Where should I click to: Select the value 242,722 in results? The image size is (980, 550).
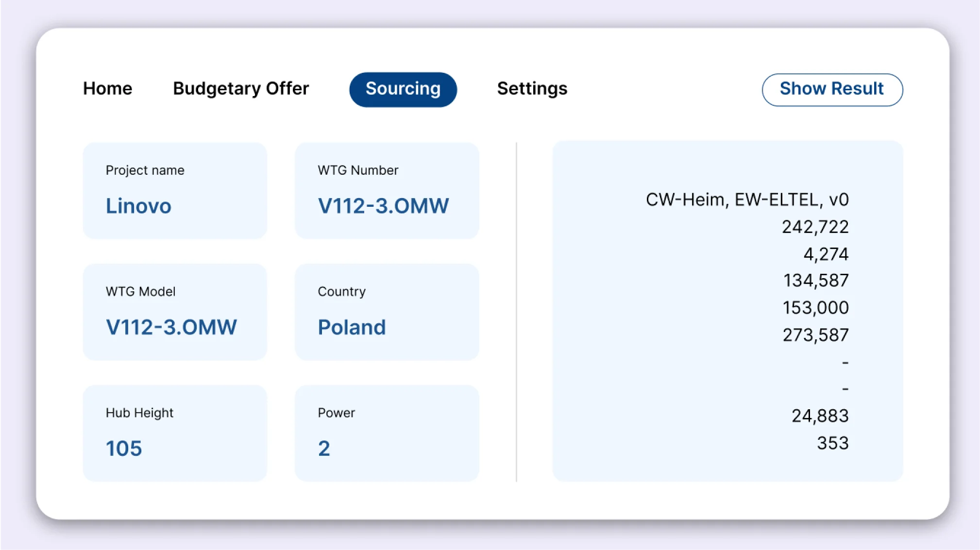pyautogui.click(x=815, y=227)
